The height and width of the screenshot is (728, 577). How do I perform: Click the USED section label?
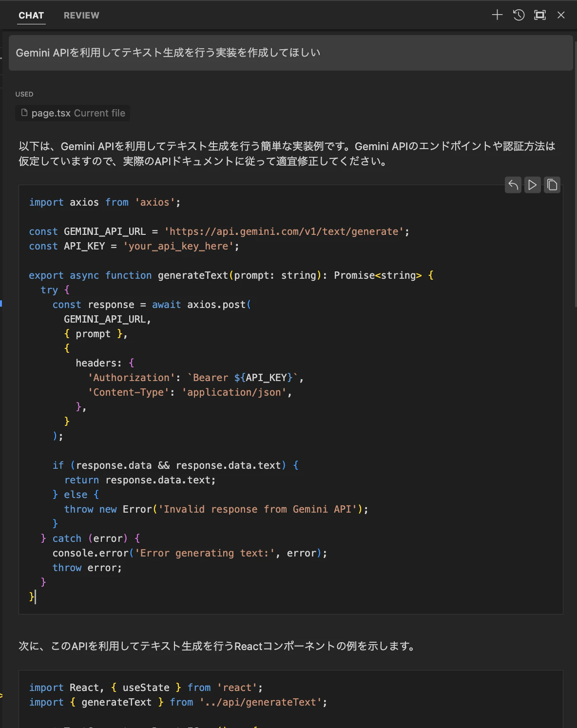[x=24, y=94]
